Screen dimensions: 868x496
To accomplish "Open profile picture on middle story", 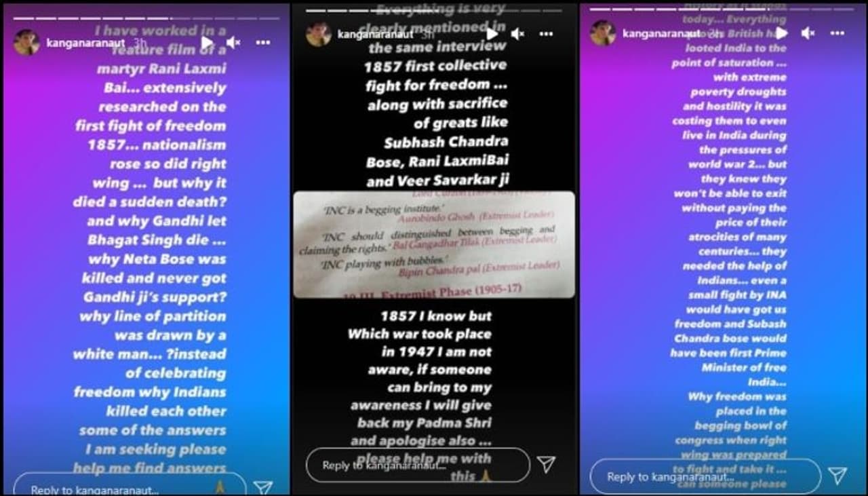I will click(318, 34).
